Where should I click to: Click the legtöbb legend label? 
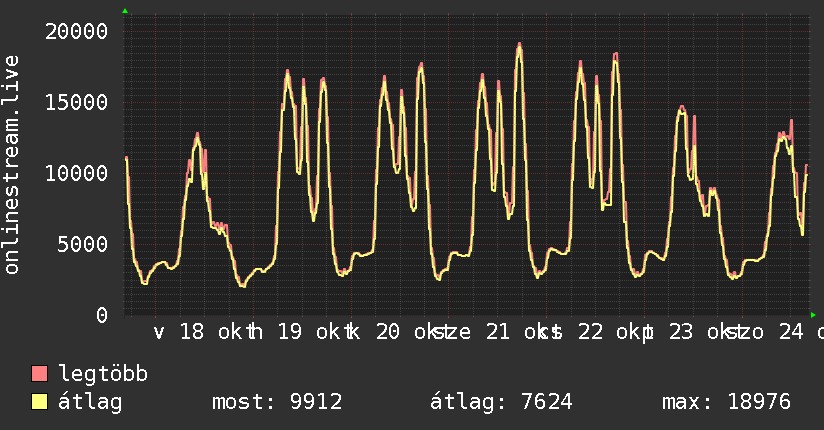coord(103,374)
